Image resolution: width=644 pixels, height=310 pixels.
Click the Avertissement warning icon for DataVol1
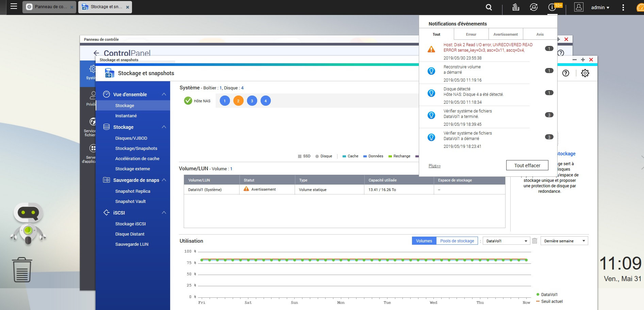tap(246, 189)
